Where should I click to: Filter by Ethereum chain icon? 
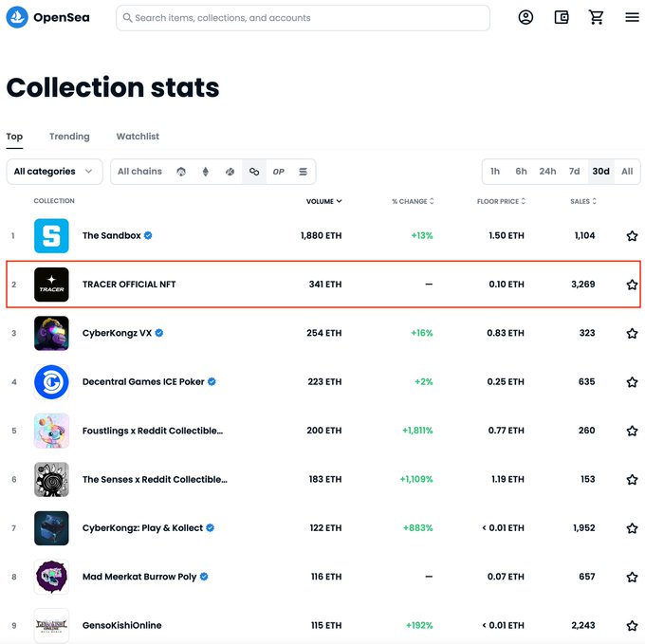(205, 172)
